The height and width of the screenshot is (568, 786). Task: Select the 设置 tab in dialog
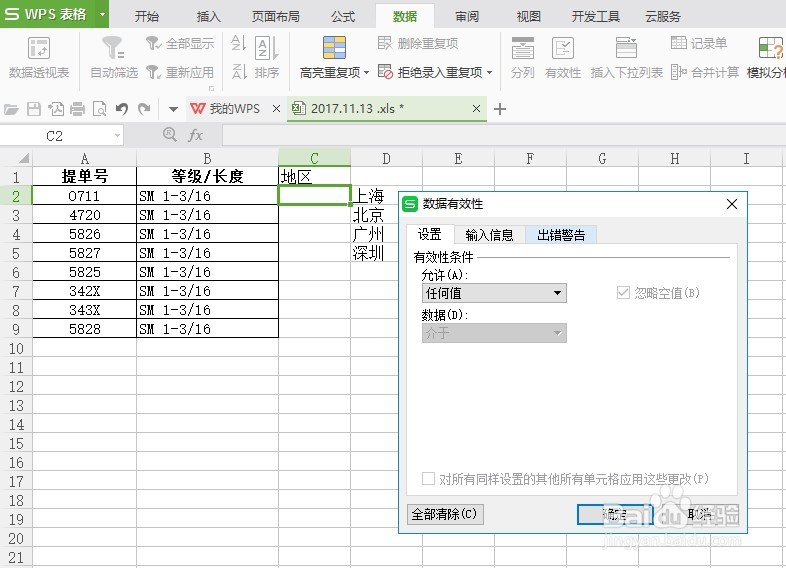[x=430, y=234]
